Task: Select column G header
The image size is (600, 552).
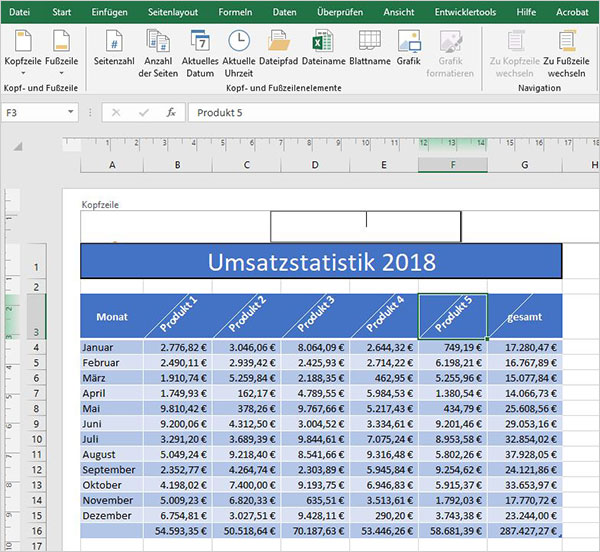Action: [x=525, y=165]
